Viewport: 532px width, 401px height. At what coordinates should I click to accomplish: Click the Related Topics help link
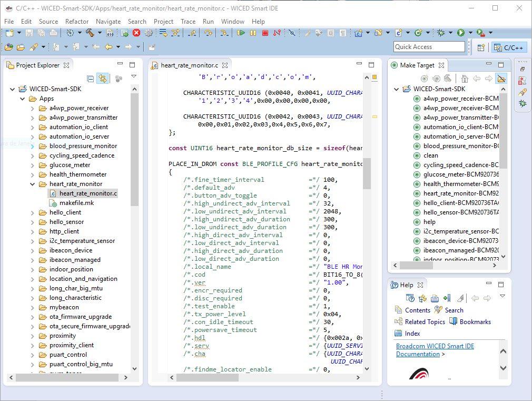tap(425, 322)
